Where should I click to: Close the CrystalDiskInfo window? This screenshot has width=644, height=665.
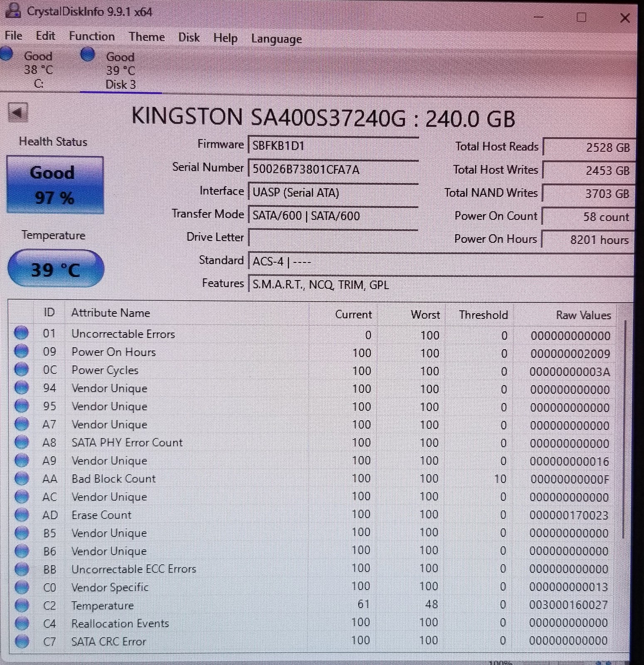[x=624, y=18]
